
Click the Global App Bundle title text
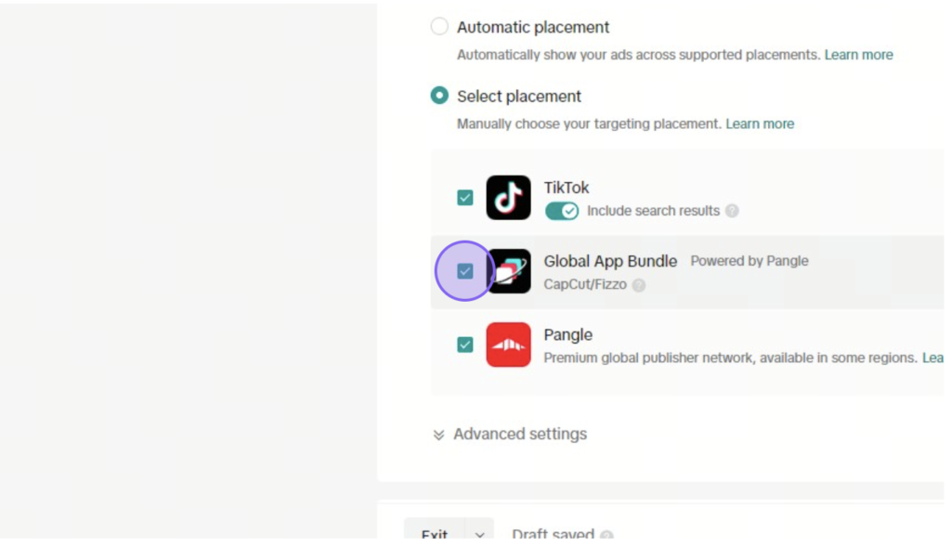coord(610,262)
